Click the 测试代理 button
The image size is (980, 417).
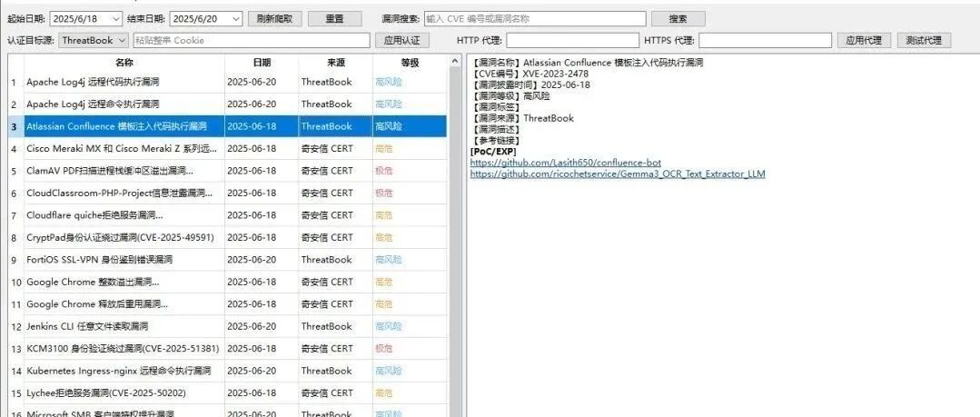[x=924, y=40]
